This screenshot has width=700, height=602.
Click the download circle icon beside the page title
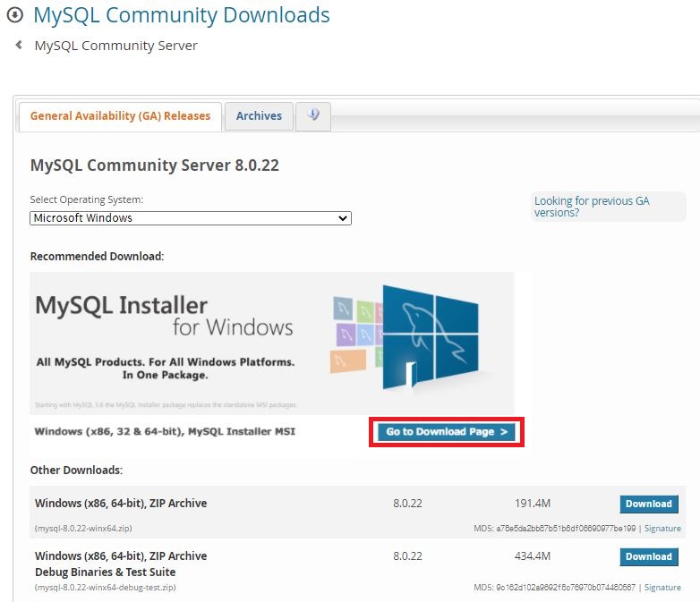point(14,15)
